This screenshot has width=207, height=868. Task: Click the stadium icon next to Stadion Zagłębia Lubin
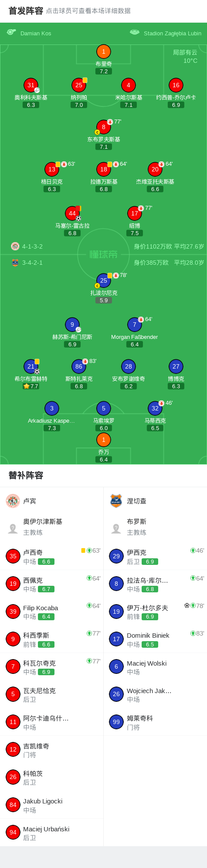(x=135, y=32)
